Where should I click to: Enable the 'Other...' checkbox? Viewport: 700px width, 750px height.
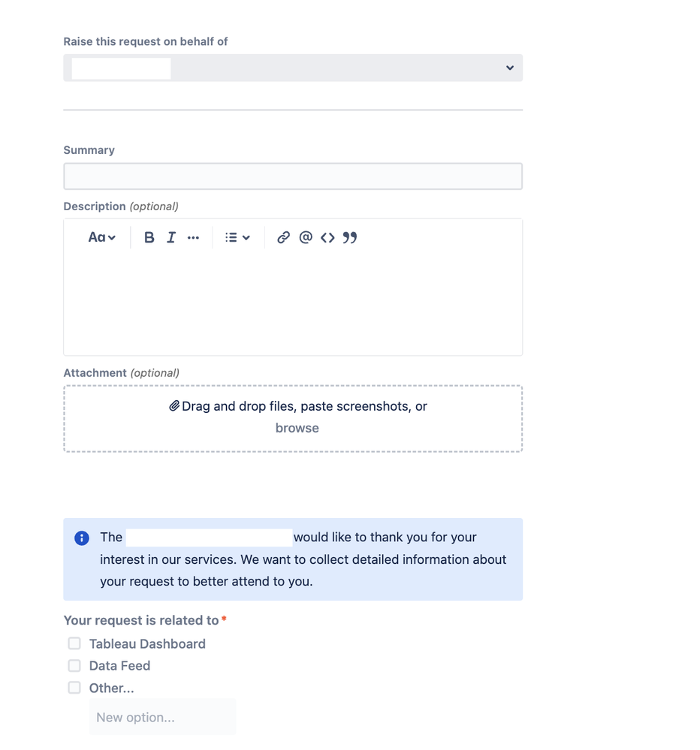pyautogui.click(x=74, y=687)
